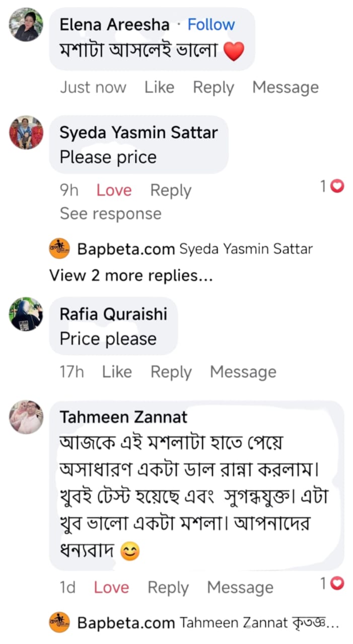Remove Love reaction from Syeda's comment
This screenshot has height=644, width=353.
114,190
